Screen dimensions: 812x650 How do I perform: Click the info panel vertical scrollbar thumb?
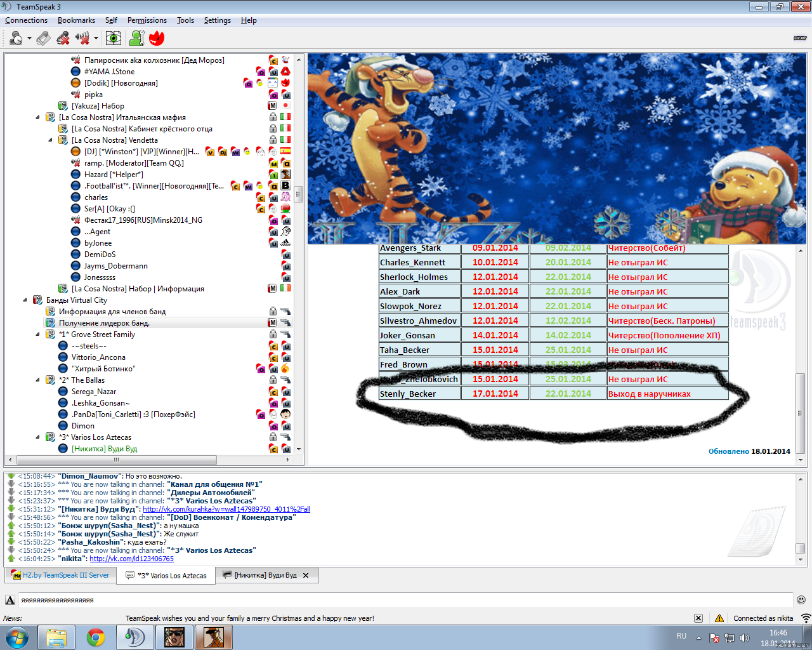801,413
